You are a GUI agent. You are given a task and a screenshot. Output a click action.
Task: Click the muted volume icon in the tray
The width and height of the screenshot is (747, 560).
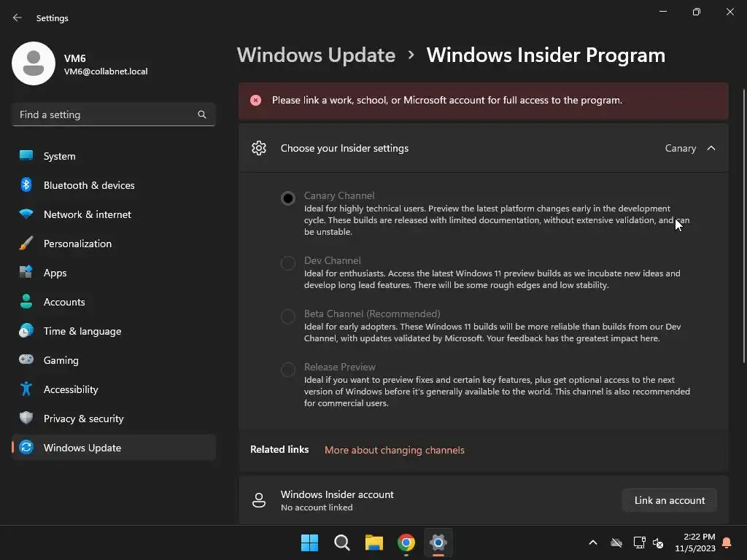pyautogui.click(x=659, y=542)
